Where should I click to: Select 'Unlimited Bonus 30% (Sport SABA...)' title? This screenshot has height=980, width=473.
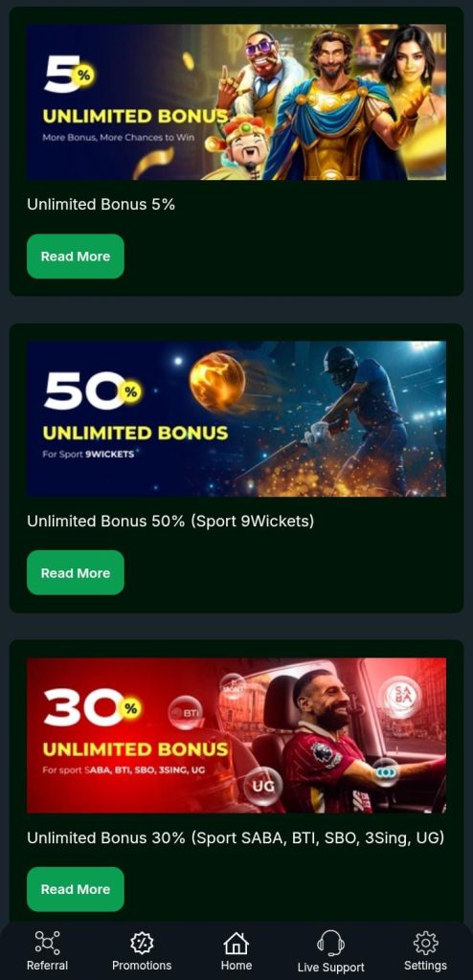(x=236, y=837)
